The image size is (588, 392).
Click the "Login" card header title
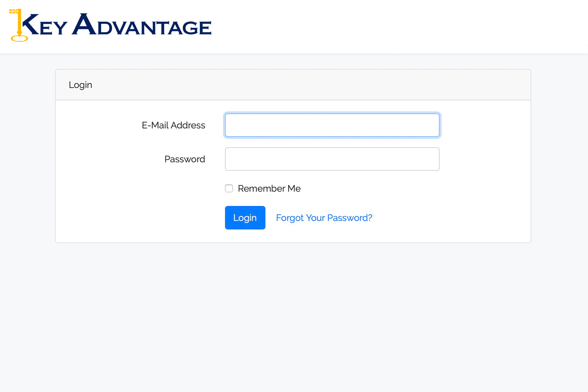click(80, 85)
